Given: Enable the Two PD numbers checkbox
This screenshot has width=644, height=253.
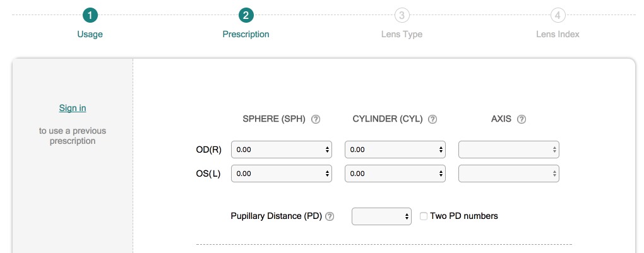Looking at the screenshot, I should [x=424, y=216].
